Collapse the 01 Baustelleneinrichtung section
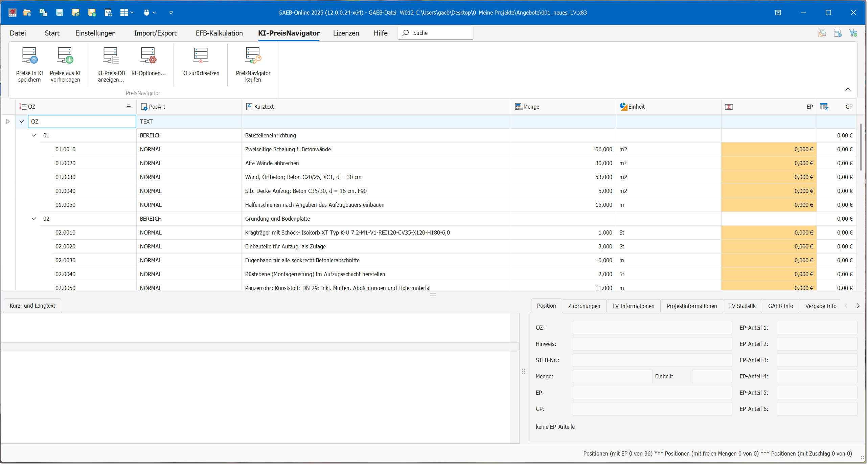The image size is (868, 465). [34, 135]
